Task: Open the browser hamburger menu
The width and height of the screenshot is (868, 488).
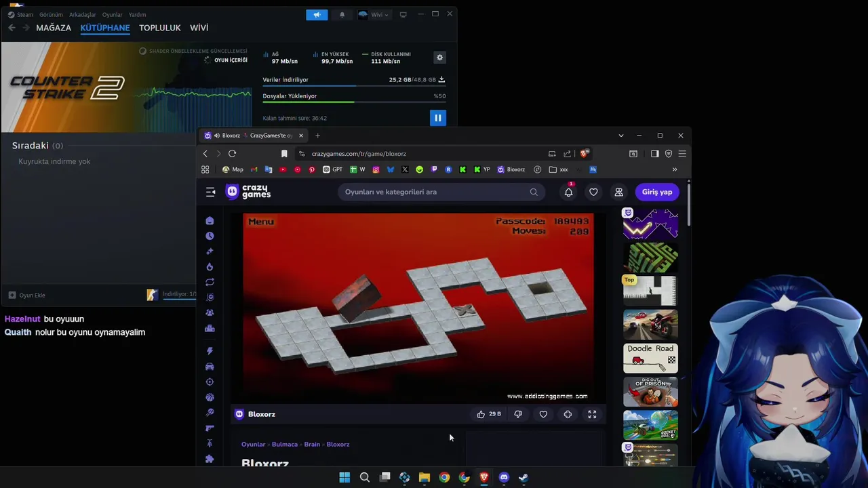Action: tap(682, 154)
